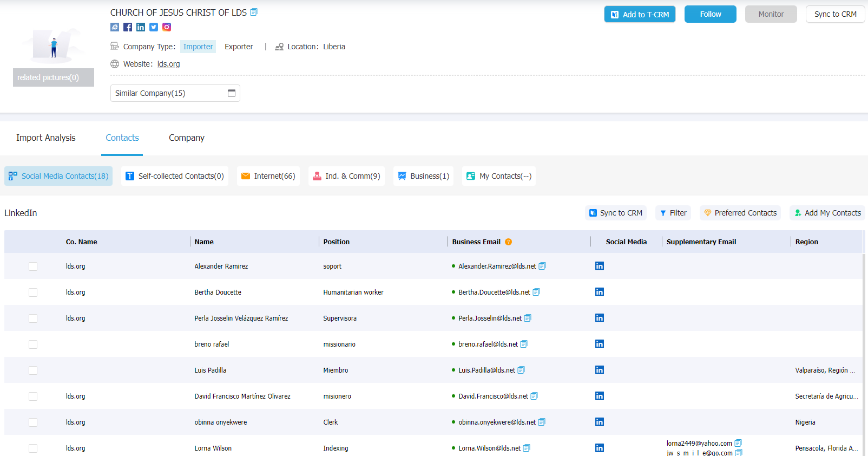
Task: Open Lorna Wilson's LinkedIn profile icon
Action: (600, 448)
